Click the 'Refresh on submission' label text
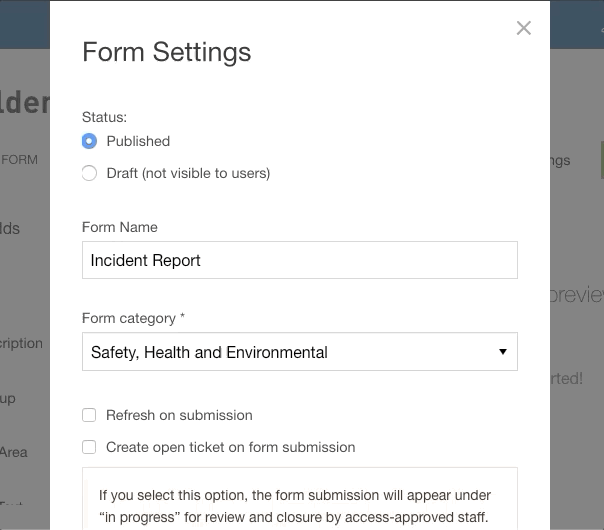This screenshot has height=530, width=604. [179, 415]
